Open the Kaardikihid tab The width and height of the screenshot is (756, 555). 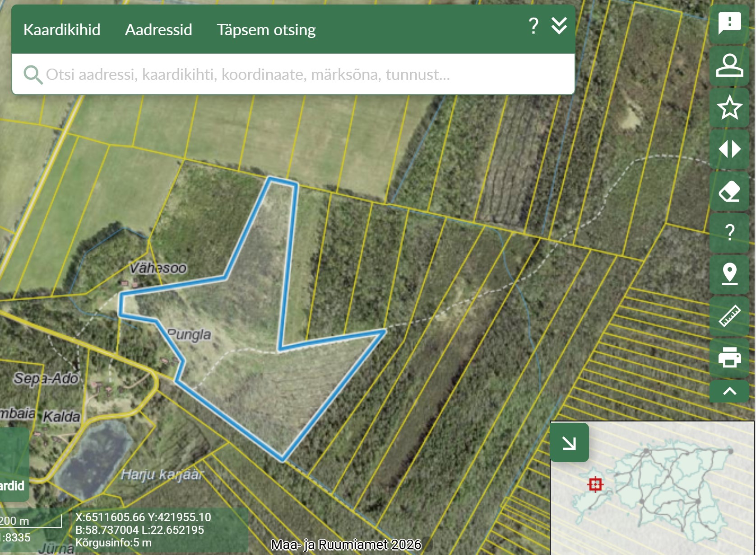point(62,30)
